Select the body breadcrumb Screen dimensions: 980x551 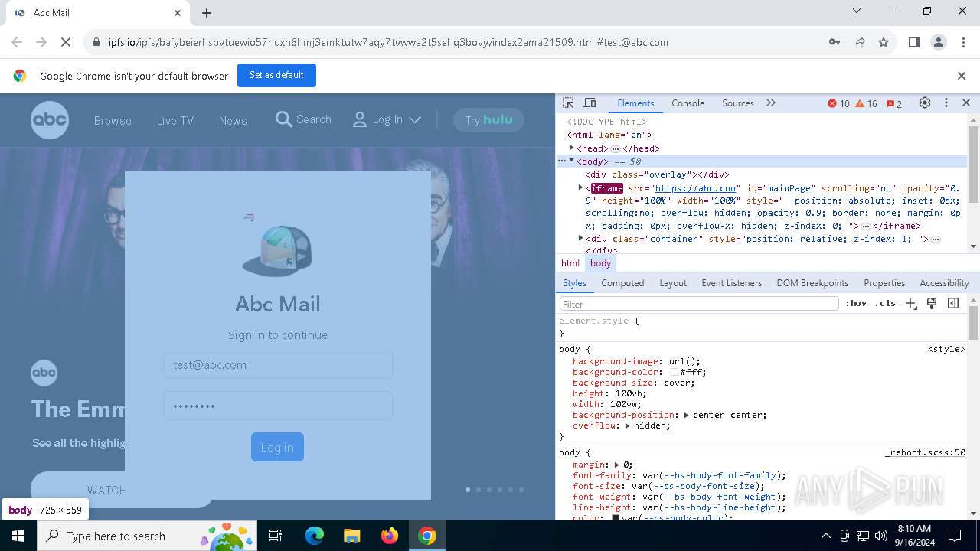(601, 263)
